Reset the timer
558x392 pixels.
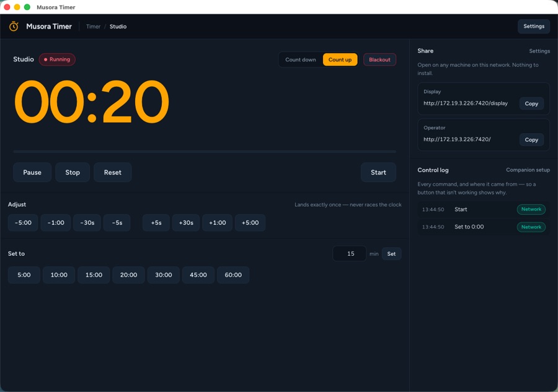(x=112, y=172)
